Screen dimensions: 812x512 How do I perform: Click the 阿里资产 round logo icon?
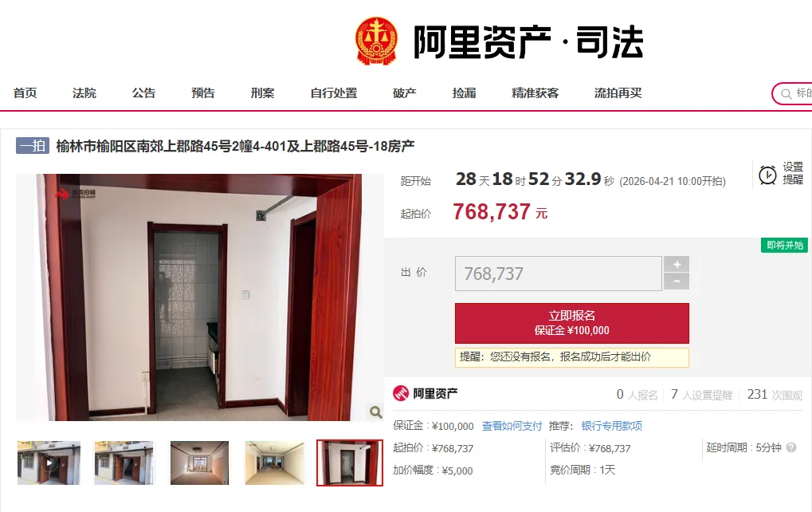(x=401, y=393)
